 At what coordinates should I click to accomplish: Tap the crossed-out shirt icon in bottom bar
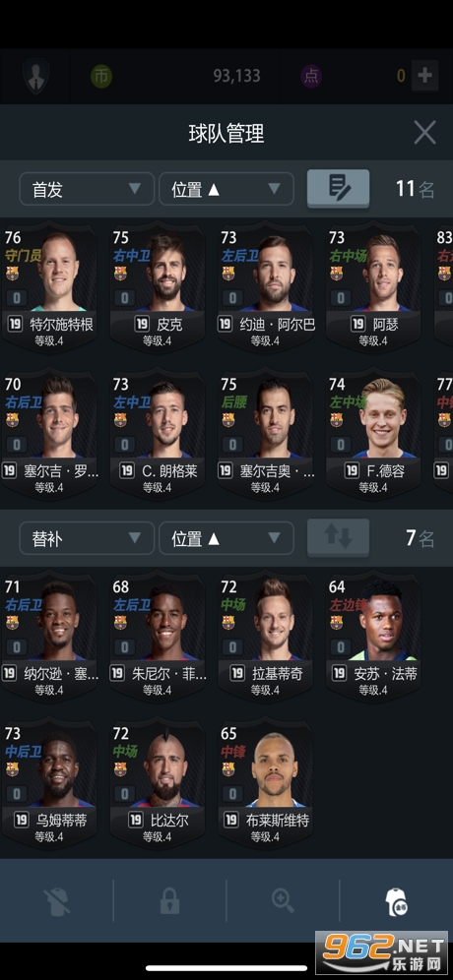[56, 901]
